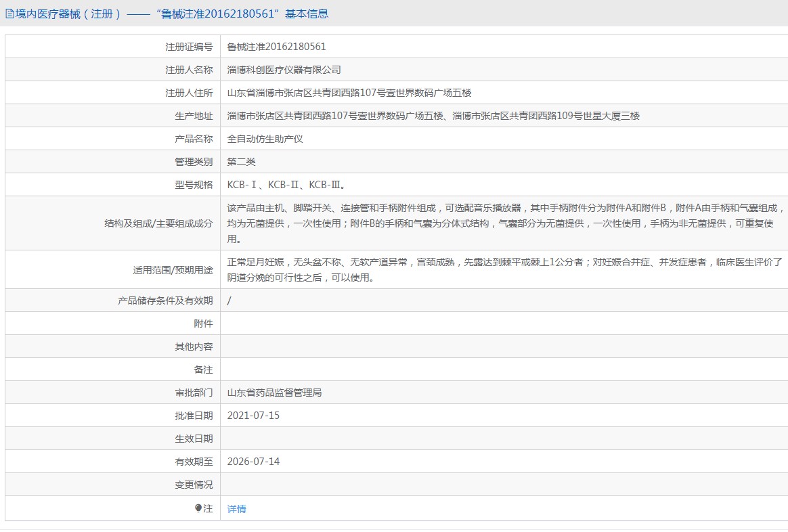Select company name 淄博科创医疗仪器有限公司
This screenshot has width=788, height=532.
coord(284,70)
